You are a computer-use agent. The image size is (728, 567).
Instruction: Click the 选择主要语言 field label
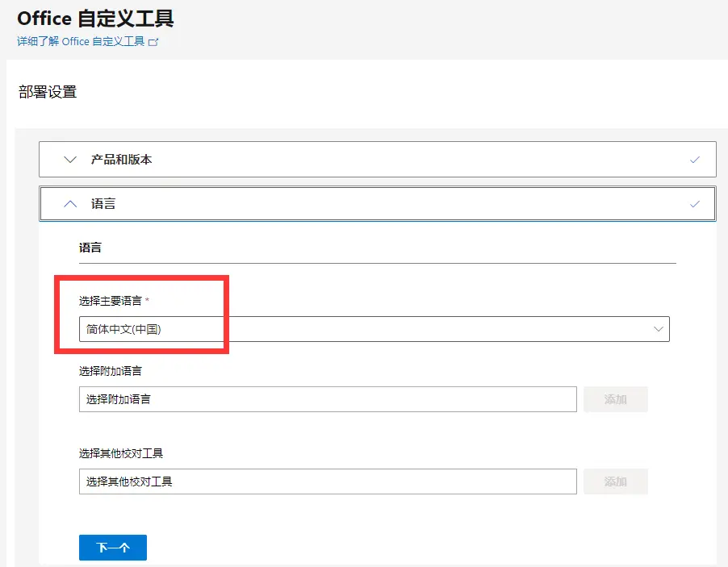click(x=111, y=301)
